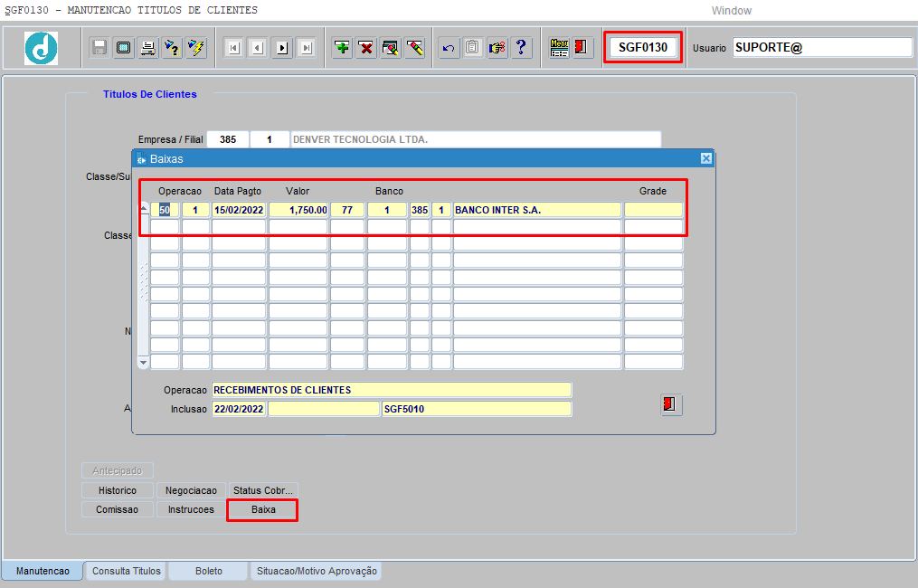Click the clear record eraser icon

pos(414,47)
